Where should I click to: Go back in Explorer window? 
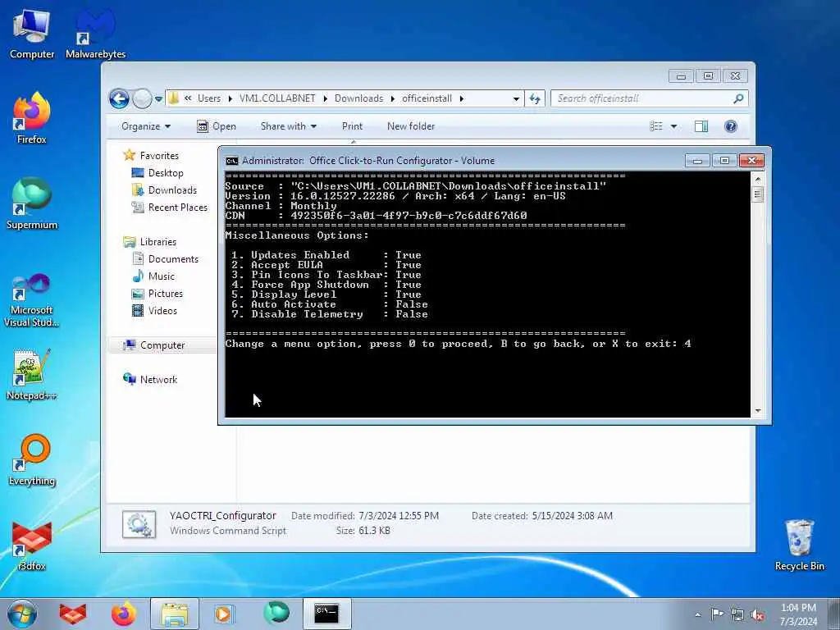pyautogui.click(x=119, y=98)
